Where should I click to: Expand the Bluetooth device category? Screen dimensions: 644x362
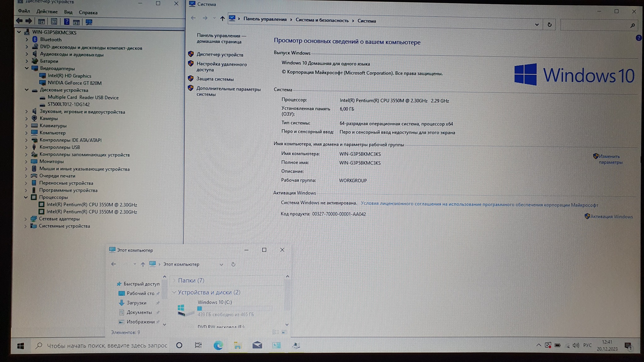click(27, 40)
